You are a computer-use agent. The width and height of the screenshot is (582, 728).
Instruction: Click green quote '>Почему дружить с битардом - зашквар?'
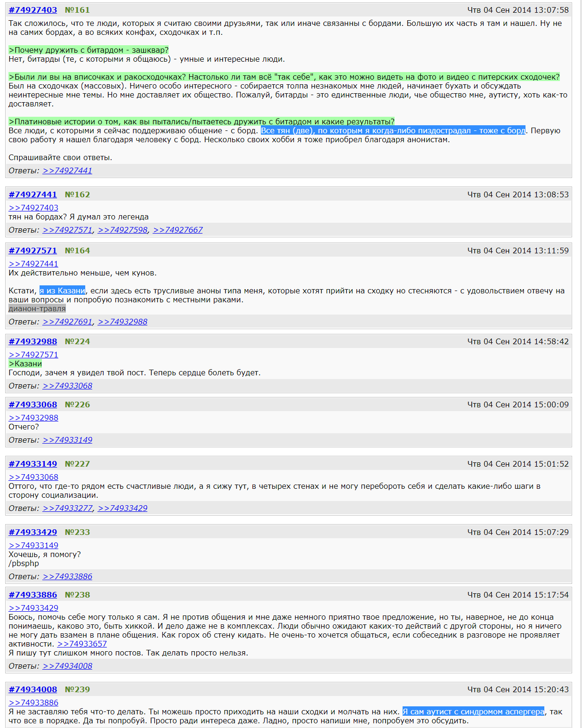click(x=89, y=50)
